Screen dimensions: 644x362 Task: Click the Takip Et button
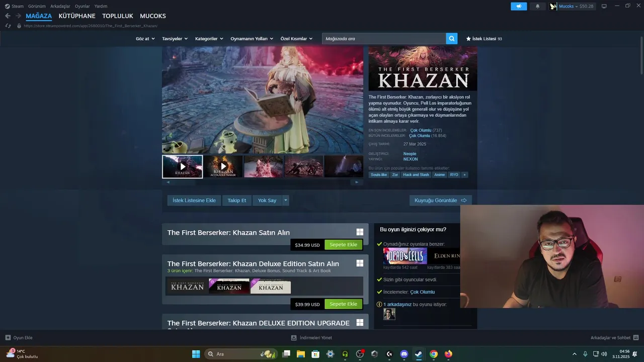point(237,200)
